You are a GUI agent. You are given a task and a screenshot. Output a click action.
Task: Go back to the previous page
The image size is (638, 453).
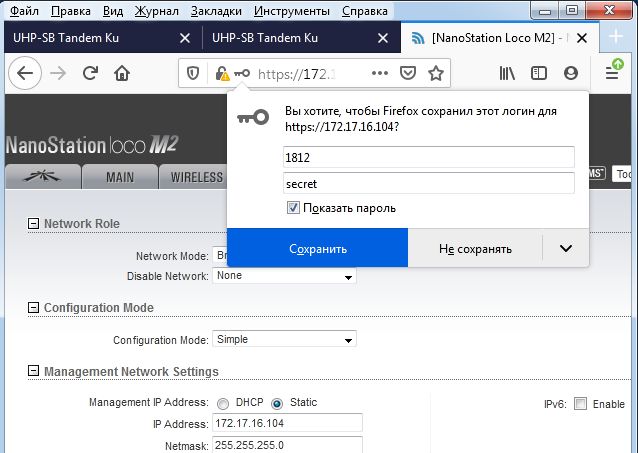(25, 74)
